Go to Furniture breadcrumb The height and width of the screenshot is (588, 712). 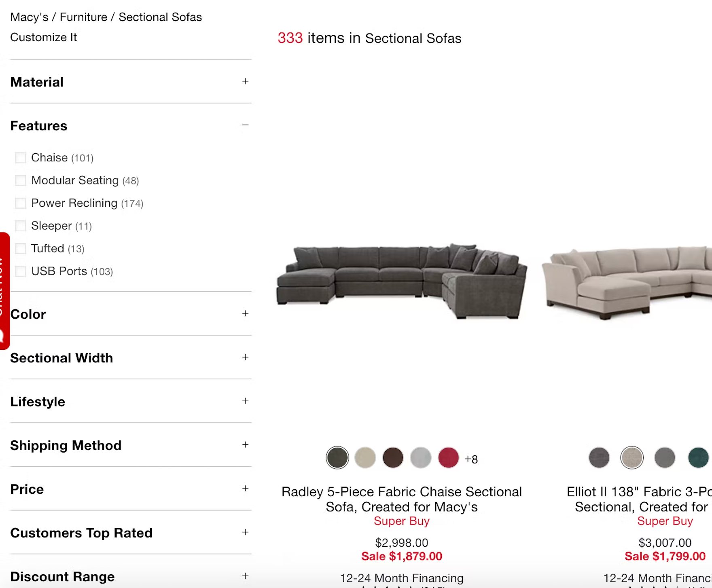pos(83,17)
